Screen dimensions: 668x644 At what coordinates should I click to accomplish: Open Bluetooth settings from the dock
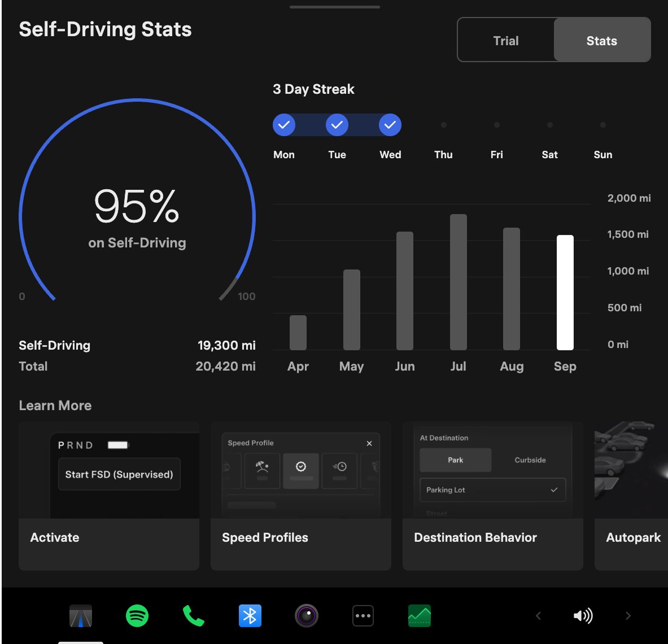(250, 616)
